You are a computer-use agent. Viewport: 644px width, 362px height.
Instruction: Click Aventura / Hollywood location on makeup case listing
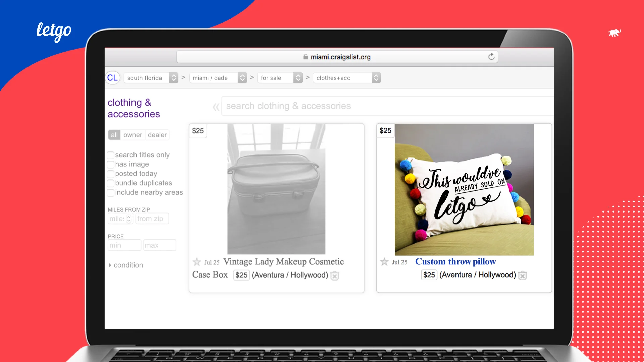(290, 275)
